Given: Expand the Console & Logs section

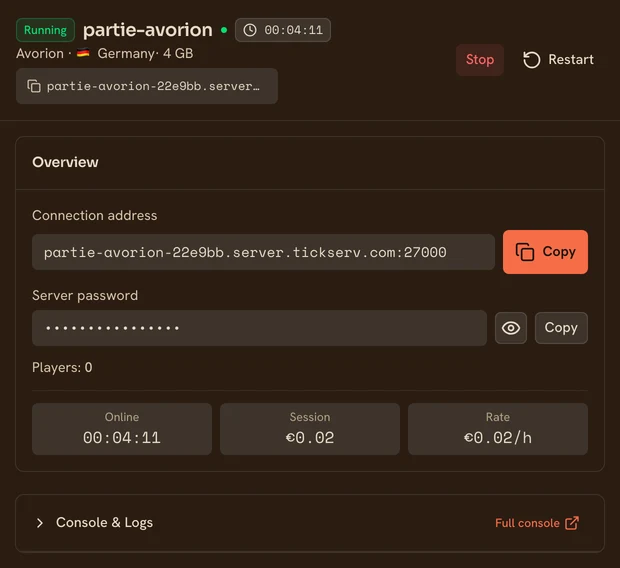Looking at the screenshot, I should 95,523.
